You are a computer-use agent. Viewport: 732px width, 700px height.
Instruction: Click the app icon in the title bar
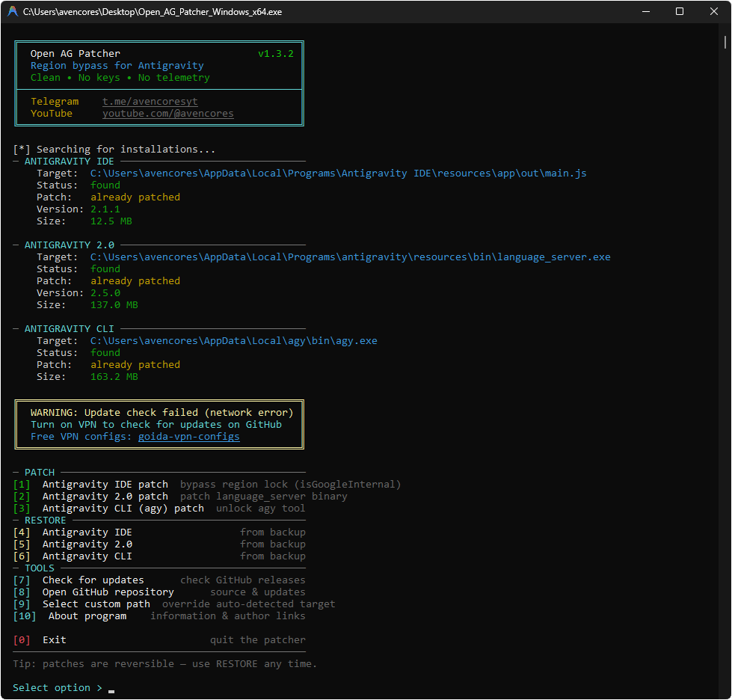13,12
